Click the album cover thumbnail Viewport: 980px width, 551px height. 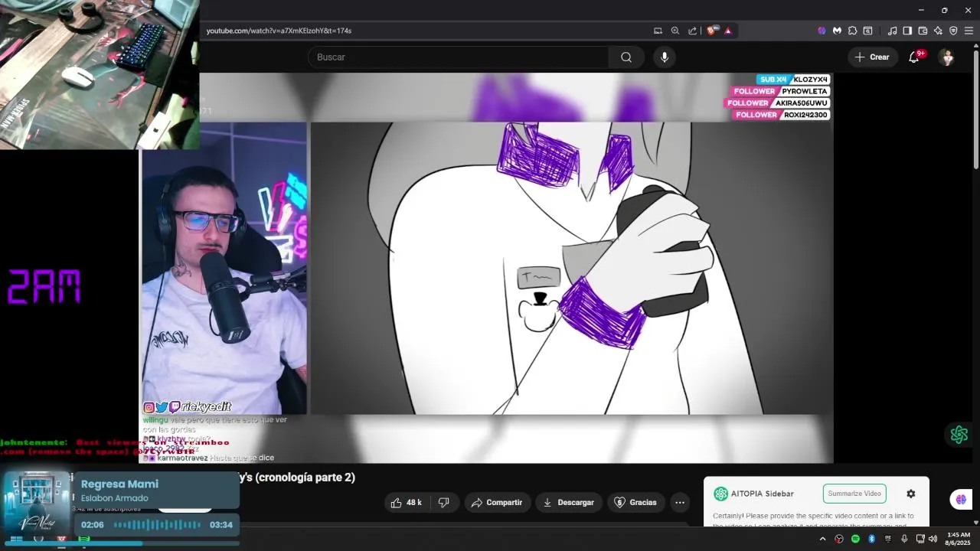pyautogui.click(x=37, y=504)
